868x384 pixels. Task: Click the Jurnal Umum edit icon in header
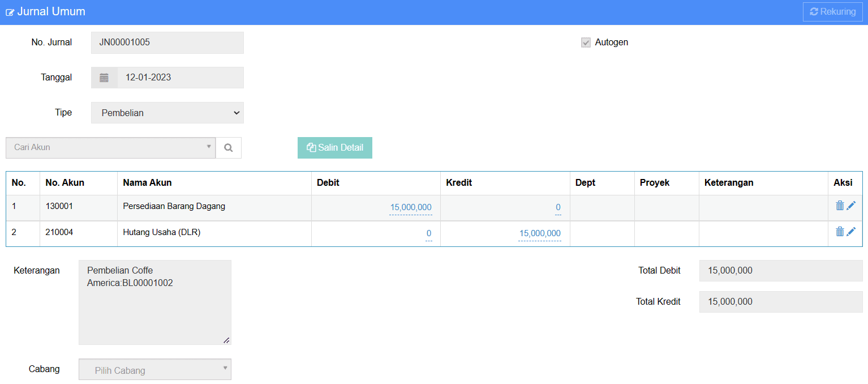(x=10, y=12)
